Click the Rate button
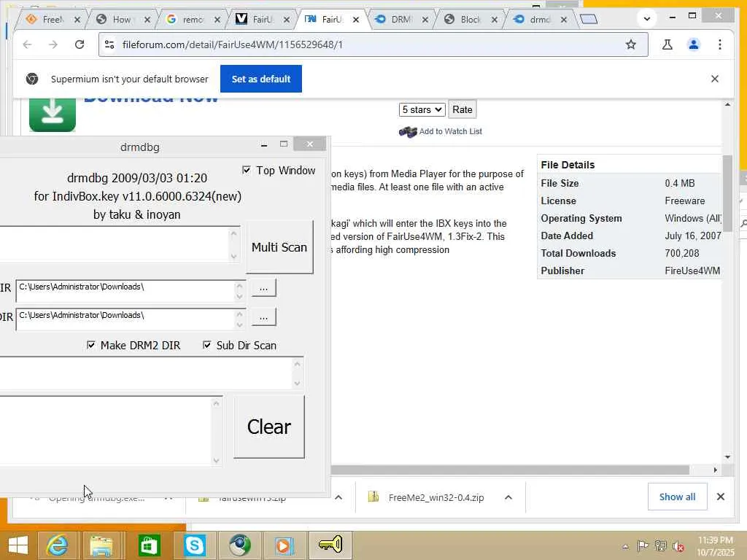The image size is (747, 560). pos(462,109)
